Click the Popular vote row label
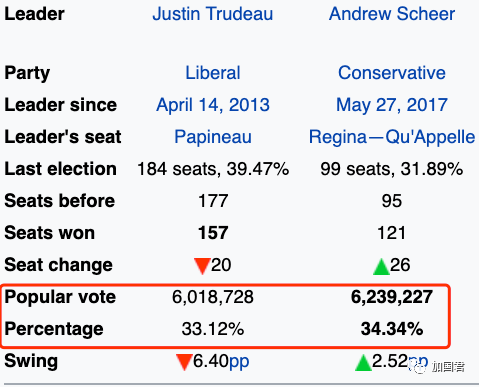Viewport: 479px width, 387px height. [60, 297]
